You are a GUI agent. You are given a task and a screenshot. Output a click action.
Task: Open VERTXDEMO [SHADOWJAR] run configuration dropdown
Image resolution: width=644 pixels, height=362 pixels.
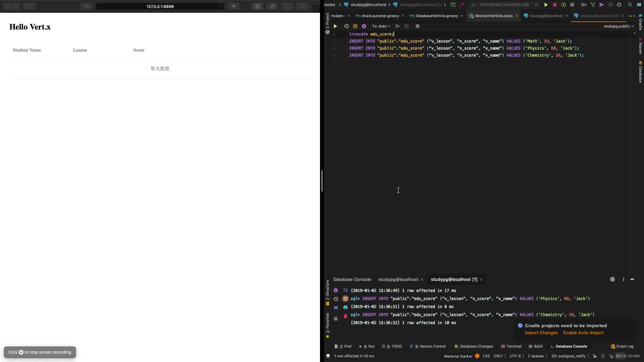click(x=504, y=5)
